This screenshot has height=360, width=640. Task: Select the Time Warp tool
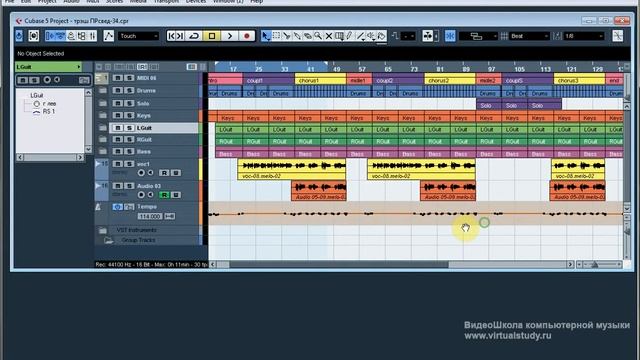point(339,36)
